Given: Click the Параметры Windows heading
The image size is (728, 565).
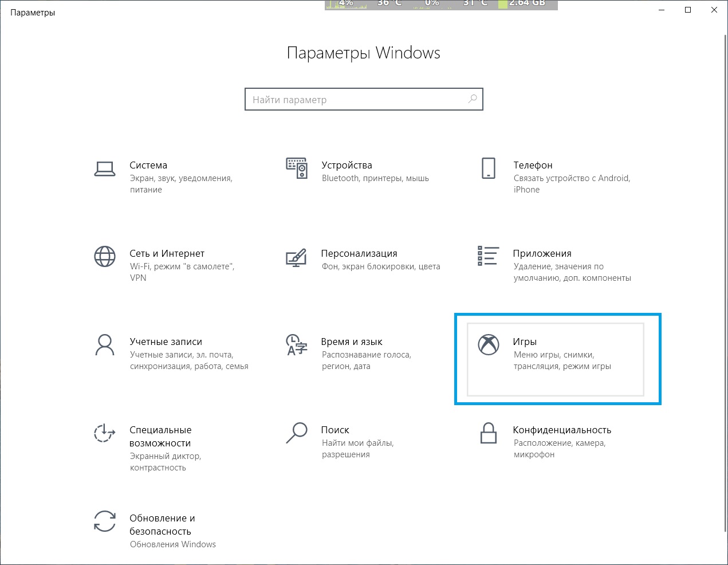Looking at the screenshot, I should 364,53.
